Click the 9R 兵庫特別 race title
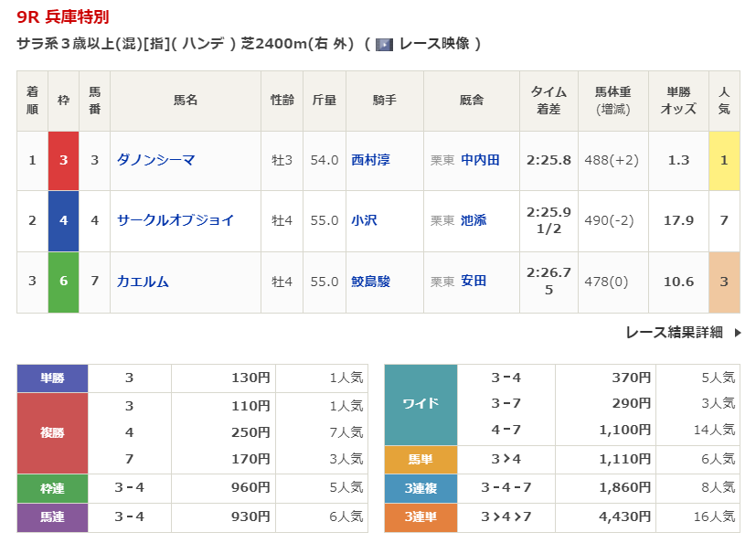 62,16
